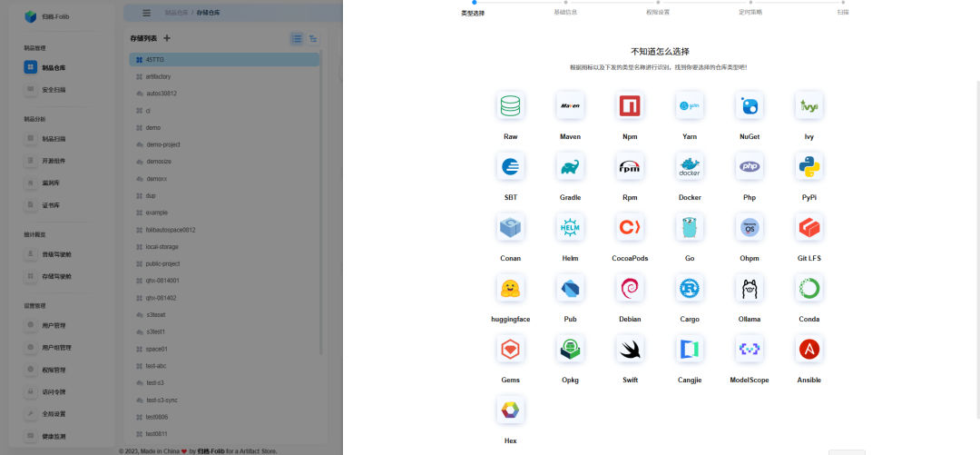Choose the Gems ruby icon
The height and width of the screenshot is (455, 980).
pyautogui.click(x=511, y=349)
